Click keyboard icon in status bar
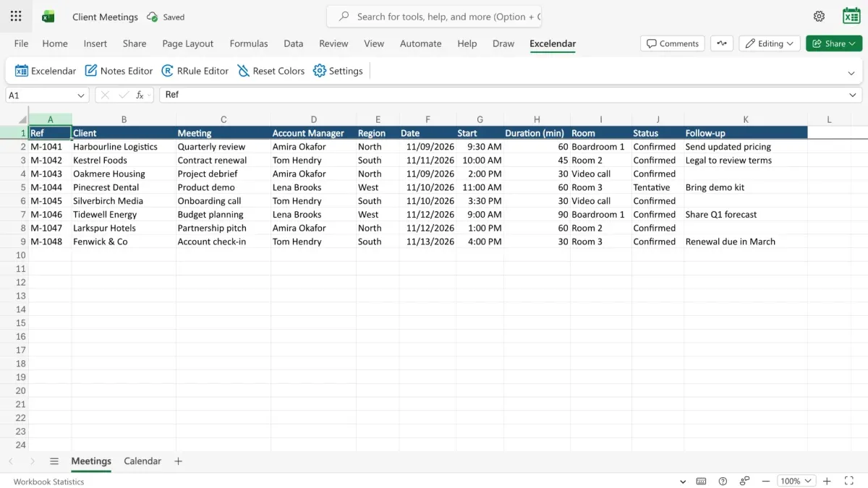868x488 pixels. pyautogui.click(x=701, y=481)
